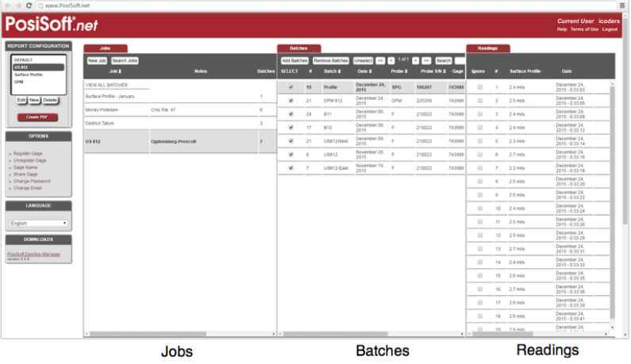Sort batches by Date column
Viewport: 631px width, 364px height.
[x=367, y=71]
